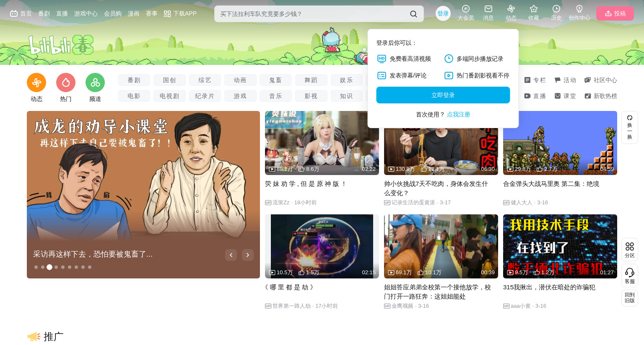This screenshot has height=345, width=644.
Task: Click the 换一换 refresh icon
Action: tap(629, 127)
